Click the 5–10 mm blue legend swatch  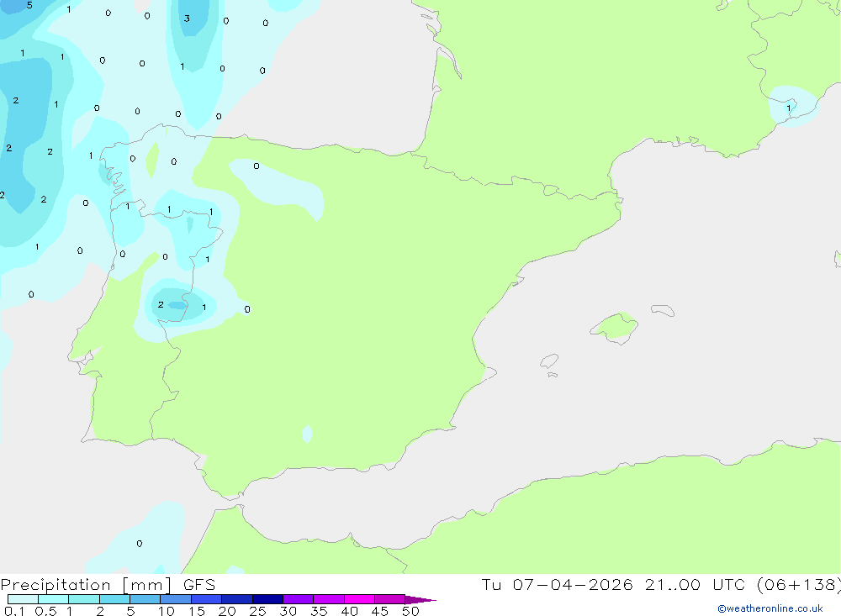(x=145, y=599)
